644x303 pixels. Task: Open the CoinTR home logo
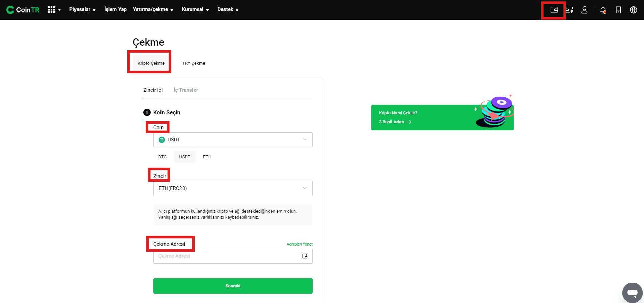(x=23, y=10)
